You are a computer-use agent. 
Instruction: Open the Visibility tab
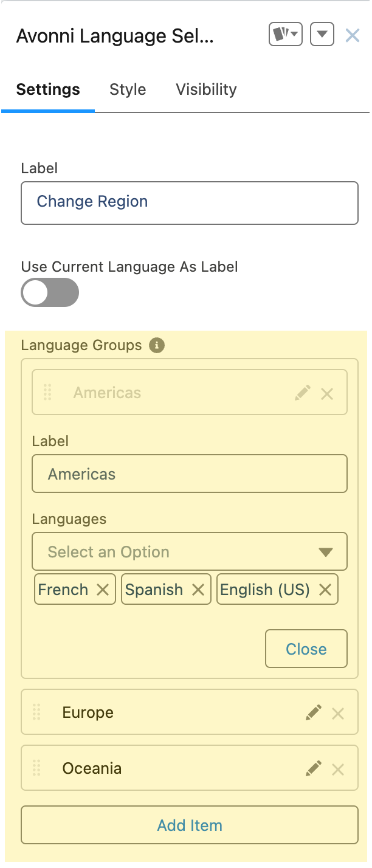tap(206, 89)
